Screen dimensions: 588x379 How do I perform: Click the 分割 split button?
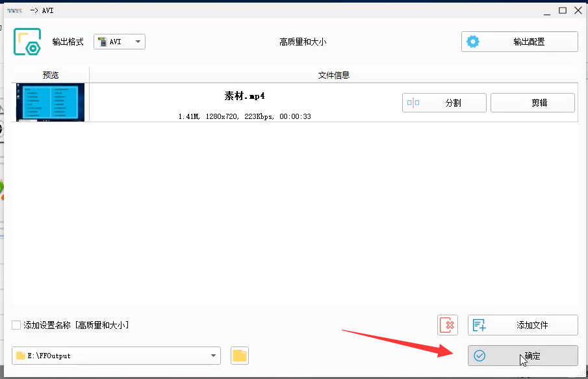pyautogui.click(x=444, y=103)
